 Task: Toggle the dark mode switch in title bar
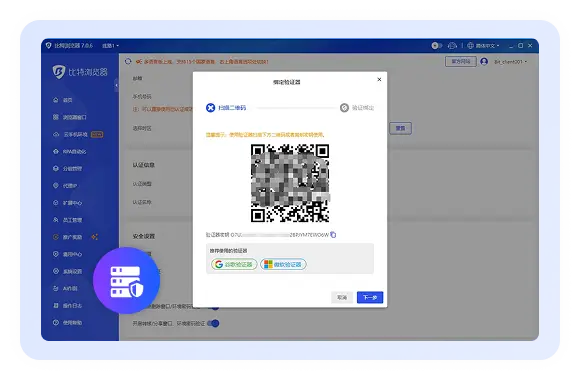(x=436, y=46)
